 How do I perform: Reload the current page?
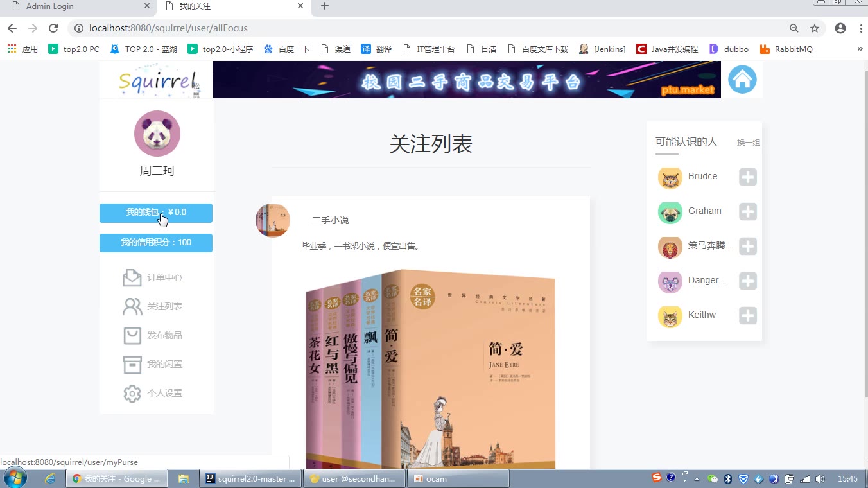click(53, 28)
